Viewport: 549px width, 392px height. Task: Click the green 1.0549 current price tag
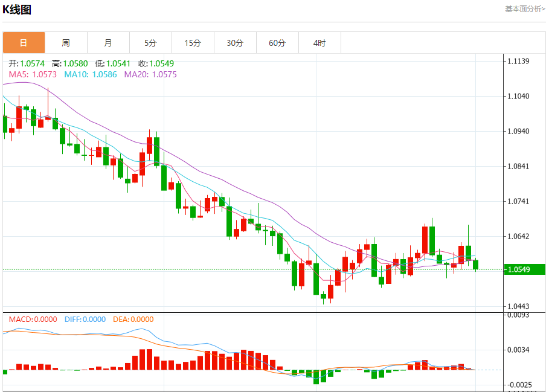coord(524,269)
